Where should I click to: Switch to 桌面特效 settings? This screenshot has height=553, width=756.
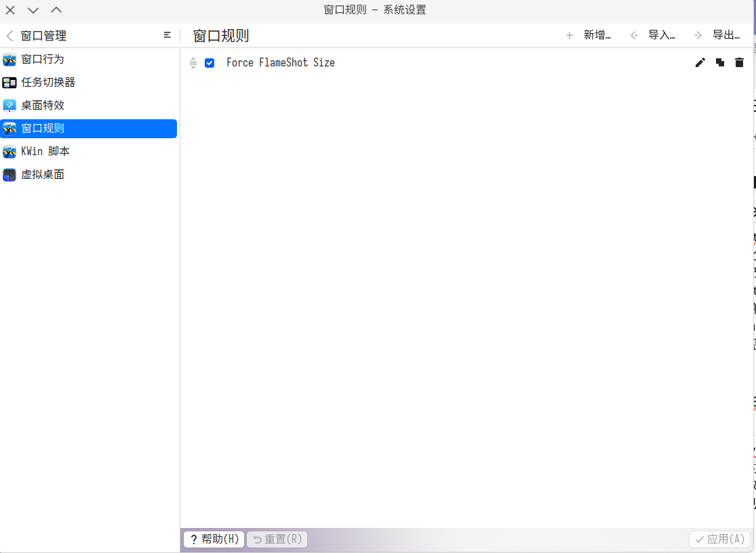pos(43,106)
